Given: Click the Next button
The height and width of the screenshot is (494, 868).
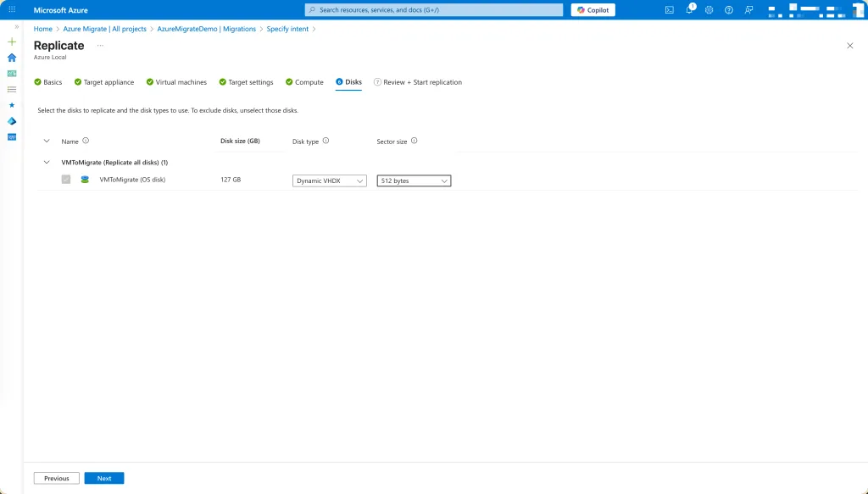Looking at the screenshot, I should [104, 478].
